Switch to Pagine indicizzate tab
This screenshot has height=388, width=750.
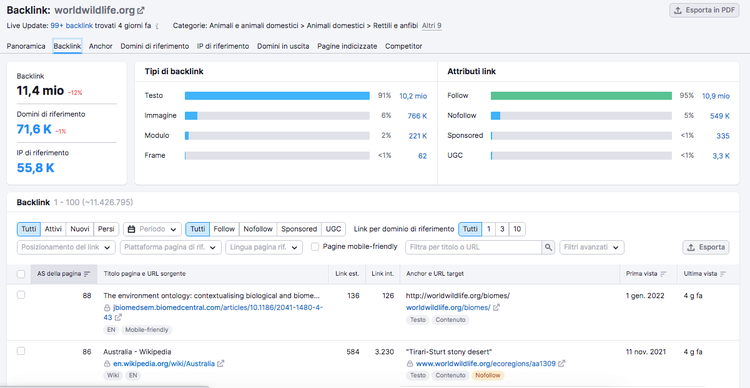pos(347,46)
